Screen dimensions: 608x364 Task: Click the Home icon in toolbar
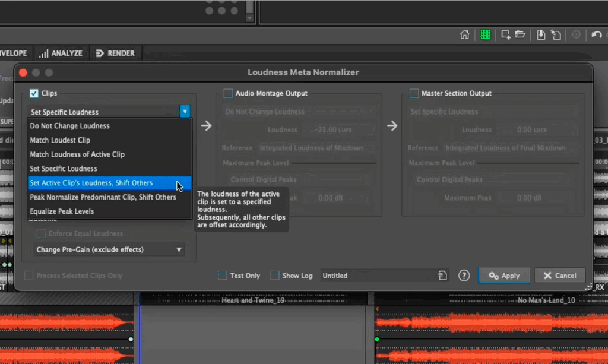pos(465,35)
